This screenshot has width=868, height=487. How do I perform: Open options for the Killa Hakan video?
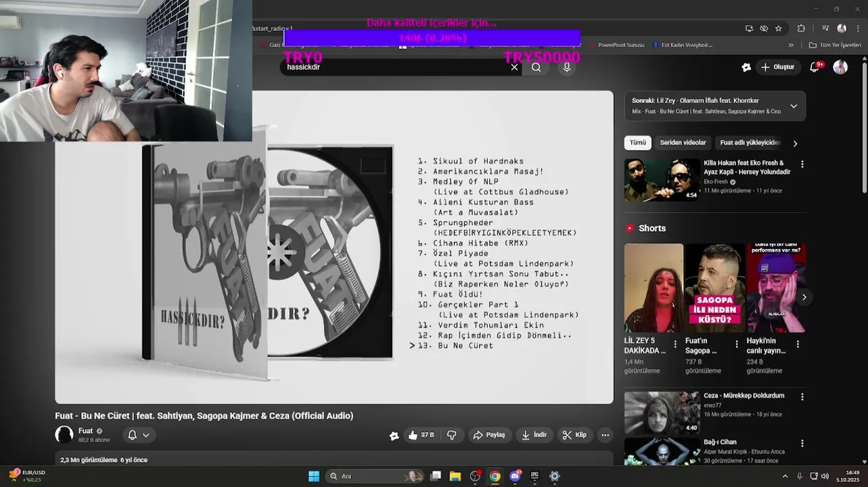point(802,164)
